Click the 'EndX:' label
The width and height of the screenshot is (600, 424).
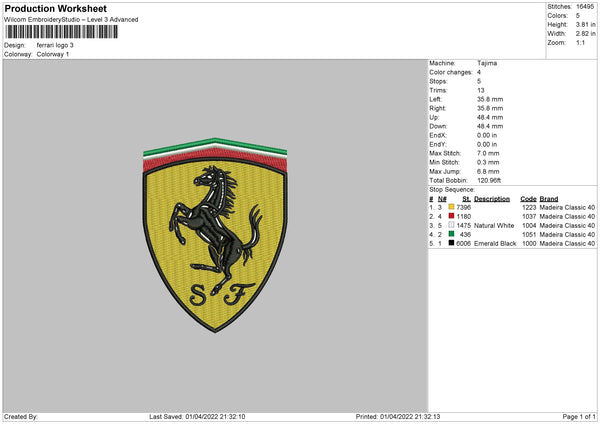(x=438, y=135)
